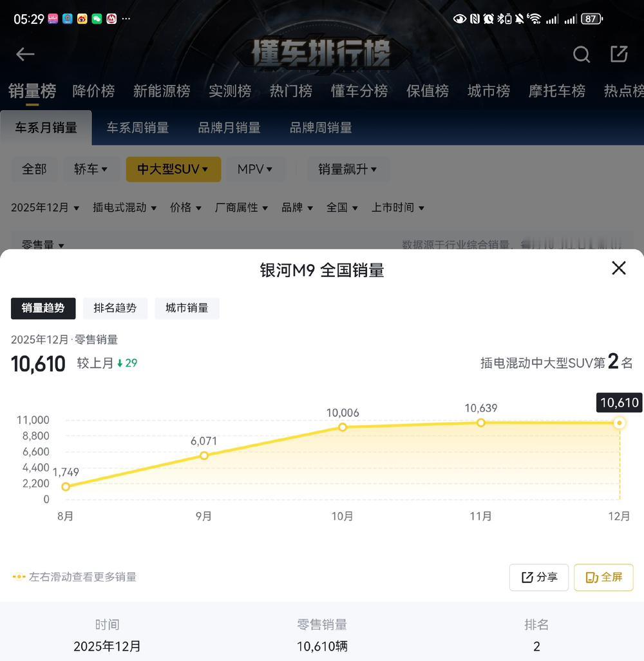
Task: Tap the eye comfort status icon
Action: point(459,19)
